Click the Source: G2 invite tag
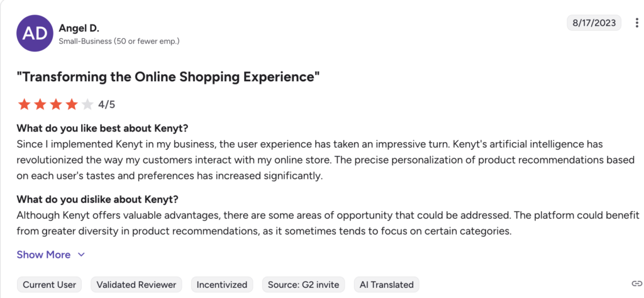644x298 pixels. pos(304,285)
